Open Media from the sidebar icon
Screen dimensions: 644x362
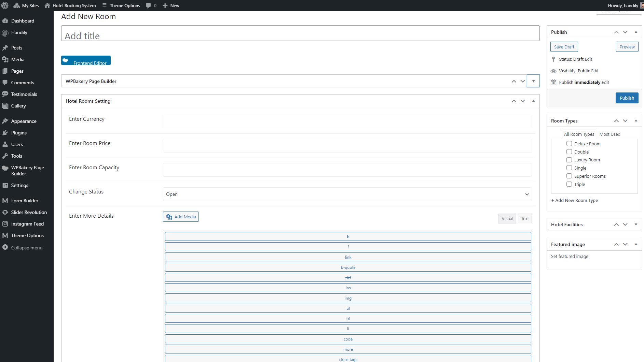[5, 59]
